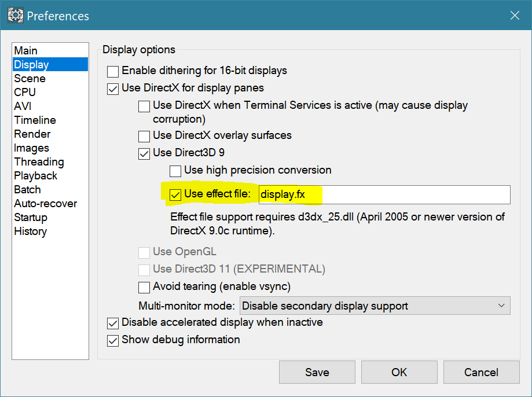Close the Preferences dialog window
The width and height of the screenshot is (532, 397).
[514, 16]
